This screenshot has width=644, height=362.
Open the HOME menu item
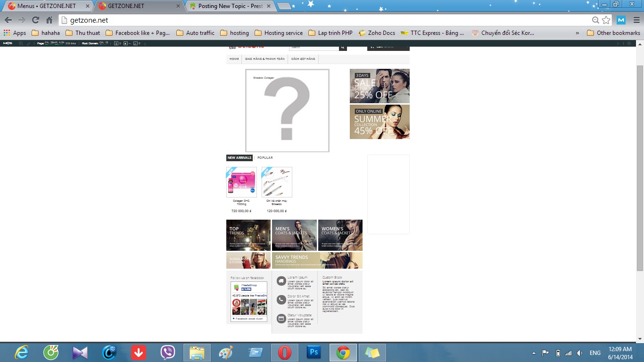pyautogui.click(x=234, y=59)
